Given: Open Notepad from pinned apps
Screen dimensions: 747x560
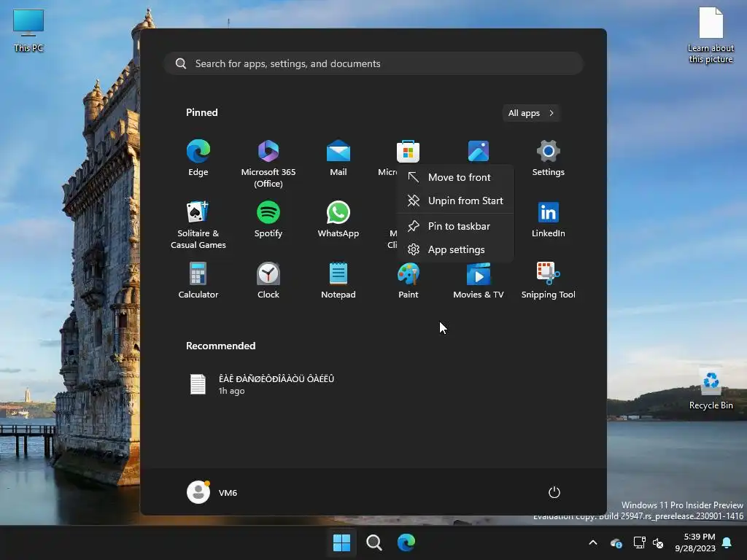Looking at the screenshot, I should (338, 281).
